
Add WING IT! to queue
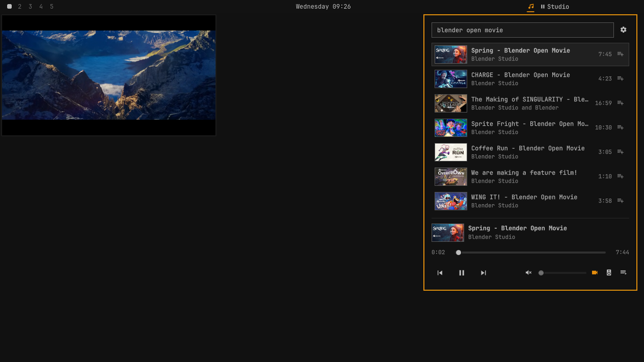620,201
